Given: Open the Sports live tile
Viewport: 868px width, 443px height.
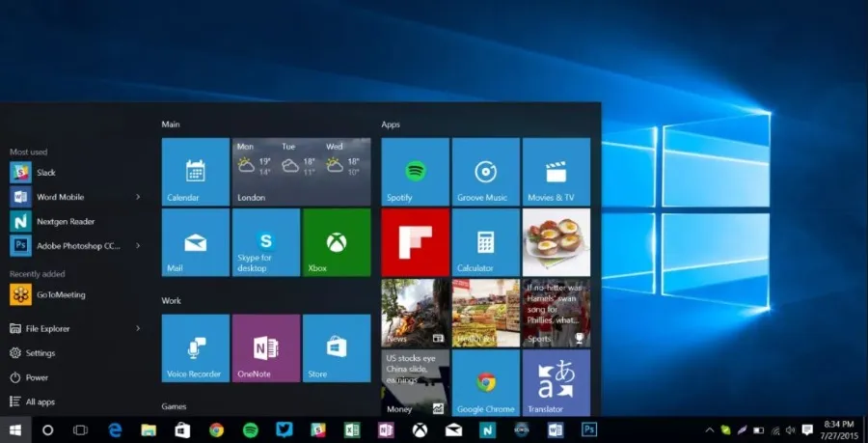Looking at the screenshot, I should click(x=556, y=313).
